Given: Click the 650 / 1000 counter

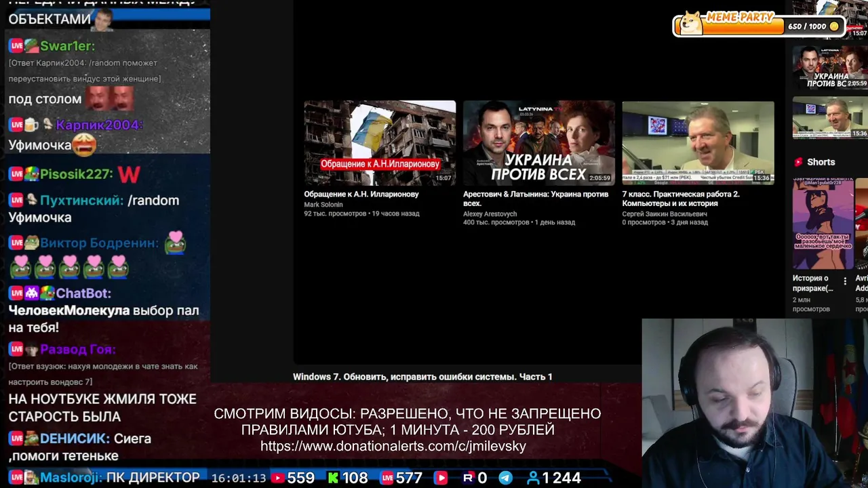Looking at the screenshot, I should (807, 26).
